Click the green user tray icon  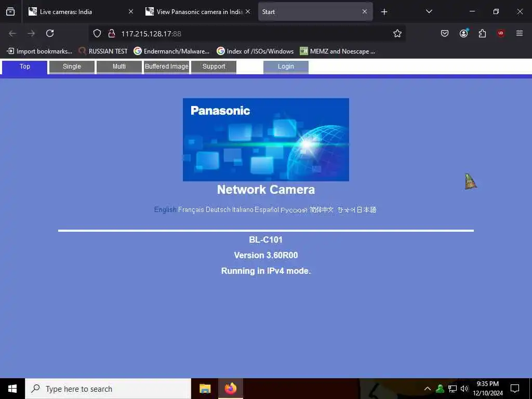click(x=440, y=389)
